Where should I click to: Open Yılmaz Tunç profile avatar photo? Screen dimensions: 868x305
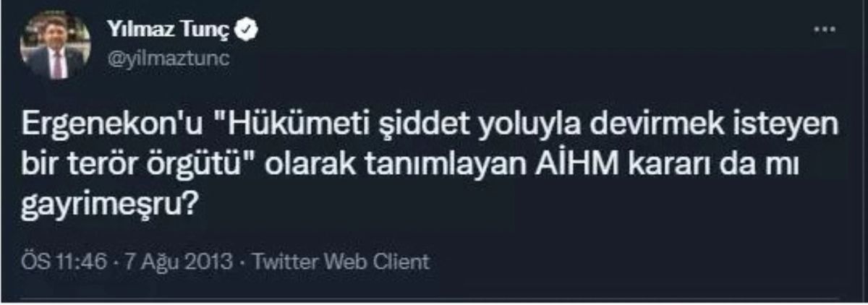(x=54, y=47)
